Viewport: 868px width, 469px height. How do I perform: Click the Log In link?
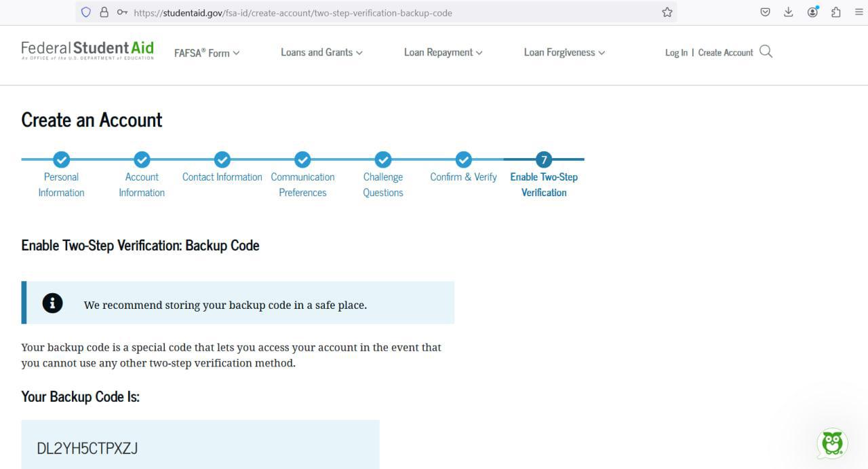click(x=676, y=52)
